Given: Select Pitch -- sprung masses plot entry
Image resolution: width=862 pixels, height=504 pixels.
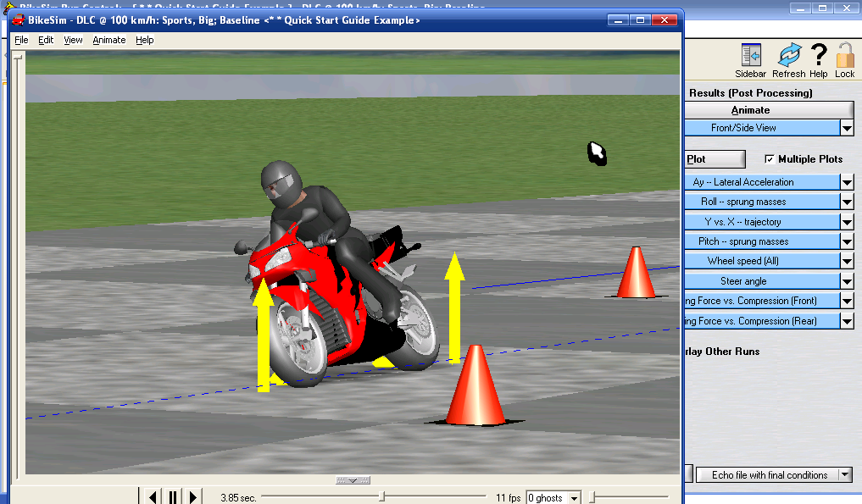Looking at the screenshot, I should [x=763, y=241].
